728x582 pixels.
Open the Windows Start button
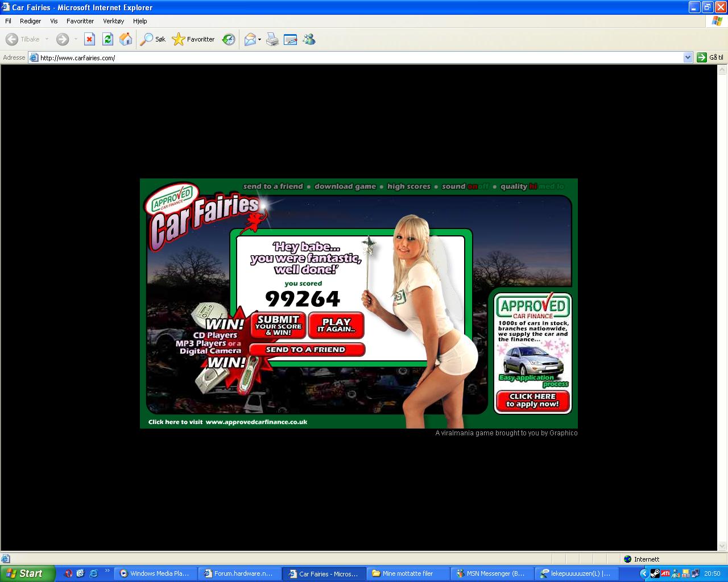coord(27,573)
